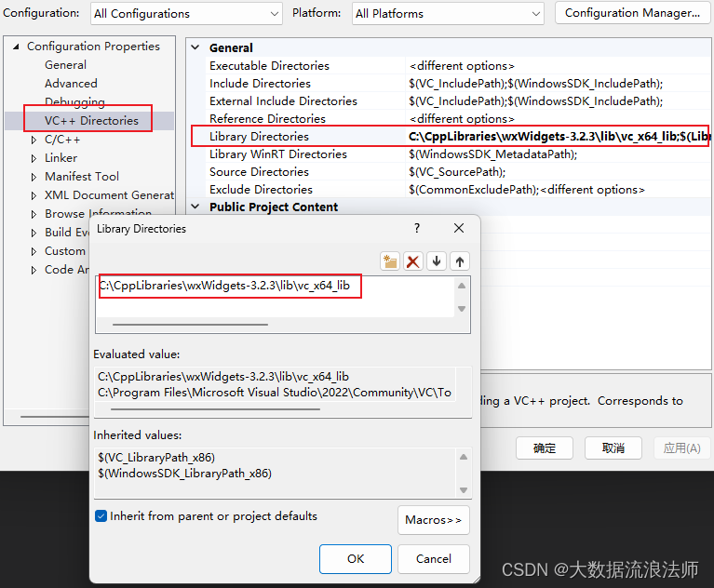Select the Manifest Tool tree item
This screenshot has height=588, width=714.
[x=82, y=177]
